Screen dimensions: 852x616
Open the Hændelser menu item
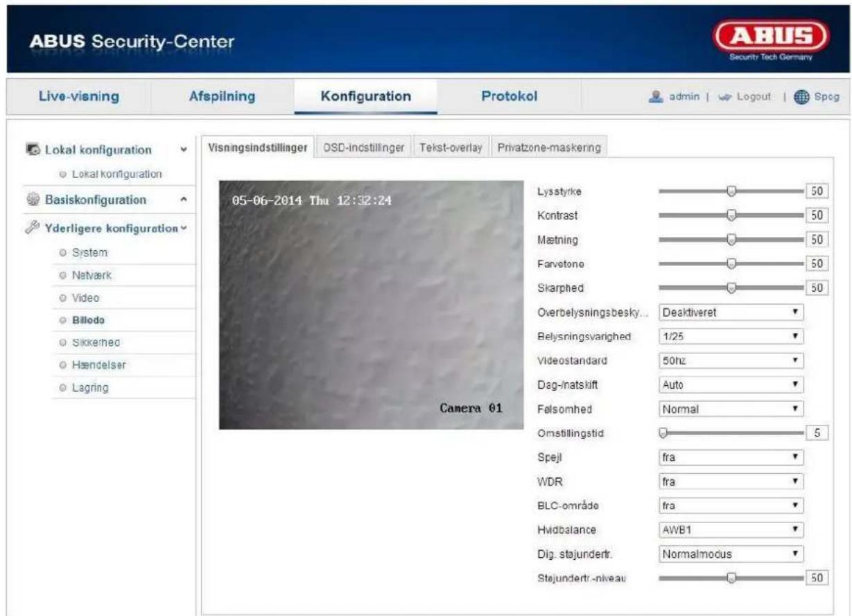pyautogui.click(x=99, y=364)
